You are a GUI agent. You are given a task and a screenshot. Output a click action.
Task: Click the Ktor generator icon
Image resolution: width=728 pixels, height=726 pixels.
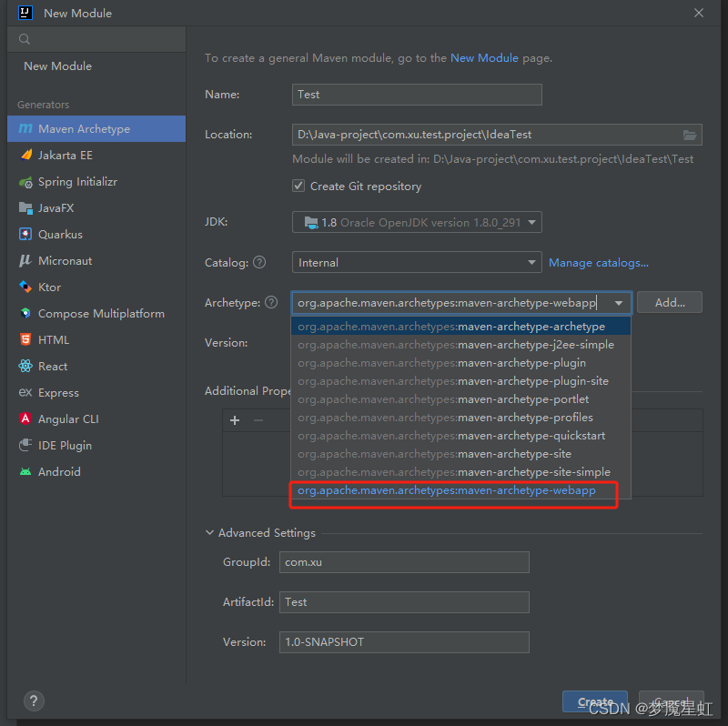click(x=25, y=287)
